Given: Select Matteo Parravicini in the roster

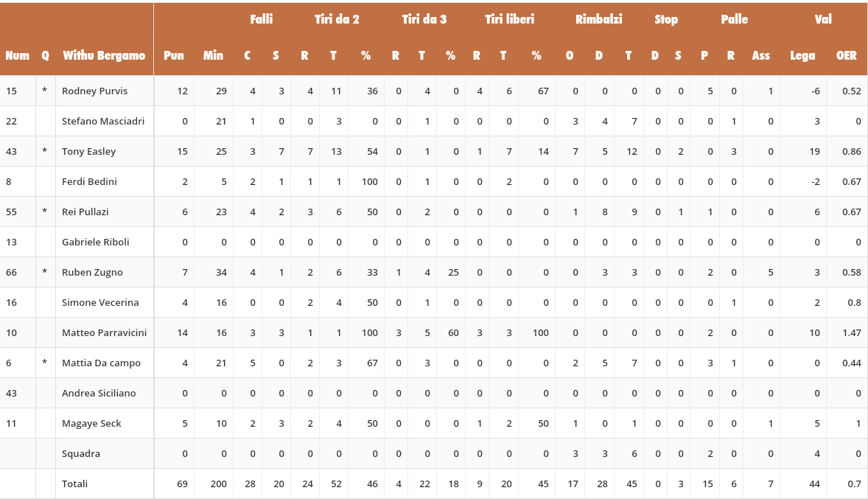Looking at the screenshot, I should coord(104,332).
